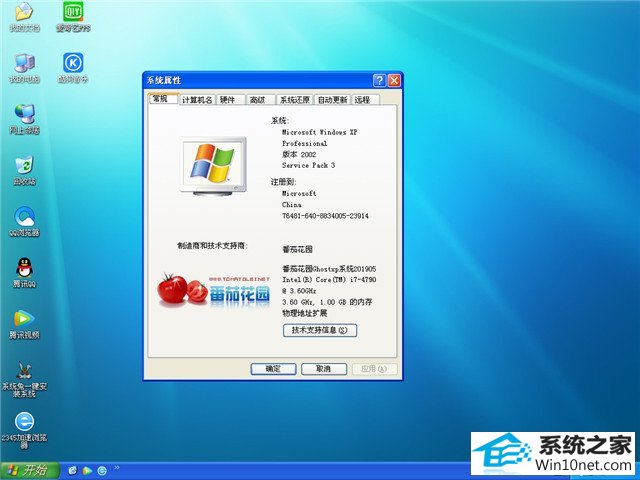The image size is (640, 480).
Task: Switch to the Remote (远程) tab
Action: 365,100
